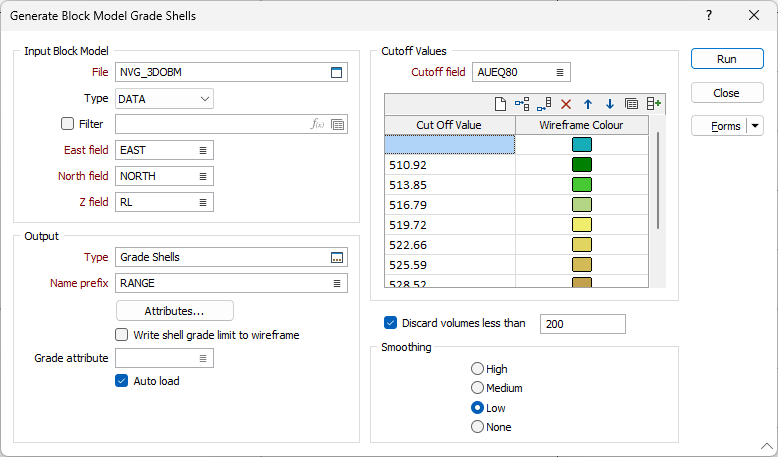This screenshot has height=457, width=778.
Task: Pick the dark green swatch for 510.92
Action: click(581, 165)
